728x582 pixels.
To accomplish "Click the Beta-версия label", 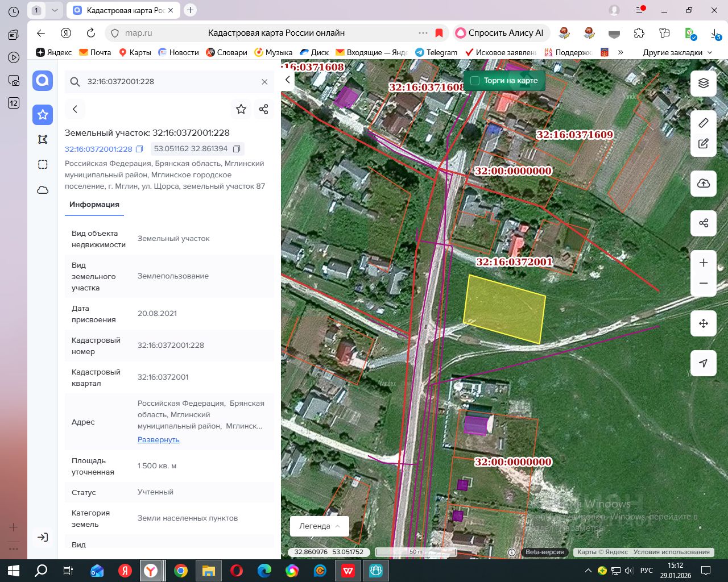I will pyautogui.click(x=545, y=552).
